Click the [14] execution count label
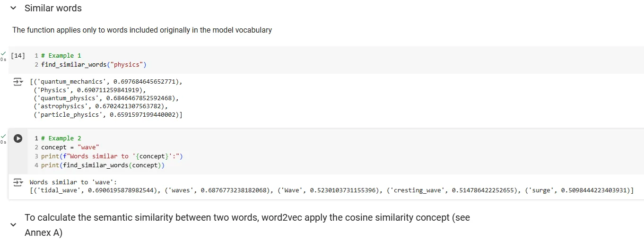The image size is (644, 241). 18,56
